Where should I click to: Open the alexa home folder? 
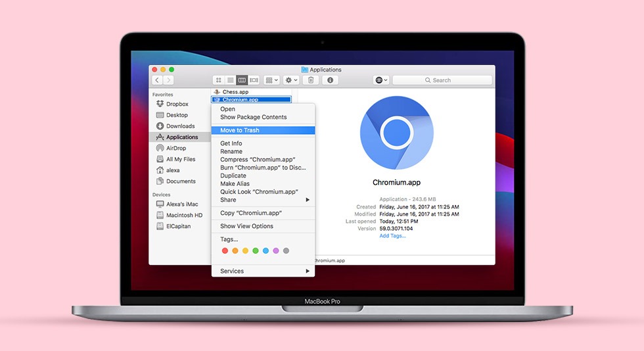pos(172,170)
